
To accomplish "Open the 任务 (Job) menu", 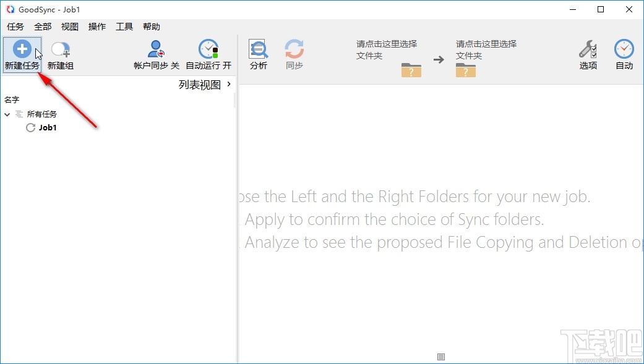I will [x=15, y=27].
